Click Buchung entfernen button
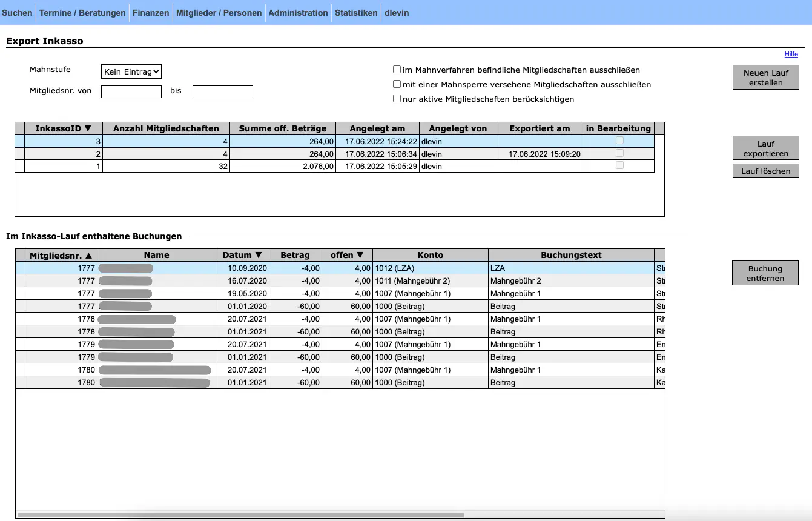Viewport: 812px width, 521px height. [x=765, y=273]
